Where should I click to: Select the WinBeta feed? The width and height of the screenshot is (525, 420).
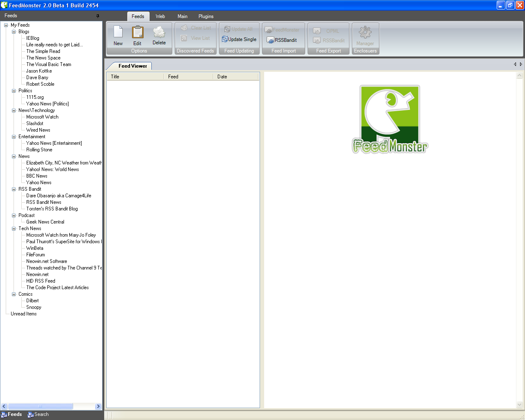(34, 248)
